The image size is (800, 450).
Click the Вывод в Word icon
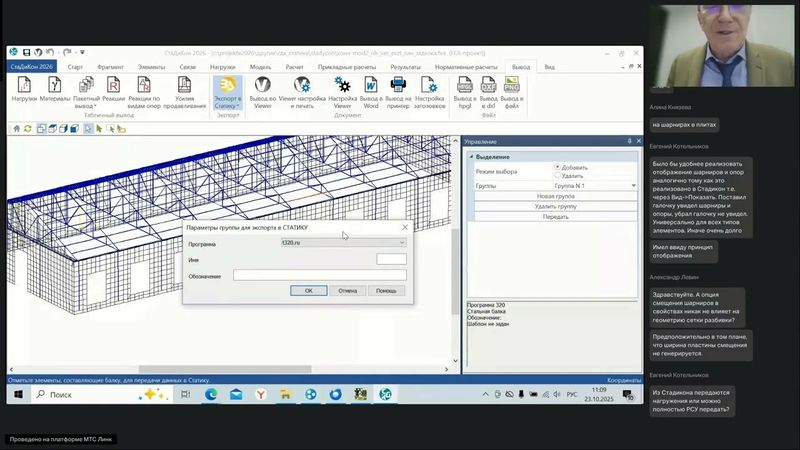371,86
